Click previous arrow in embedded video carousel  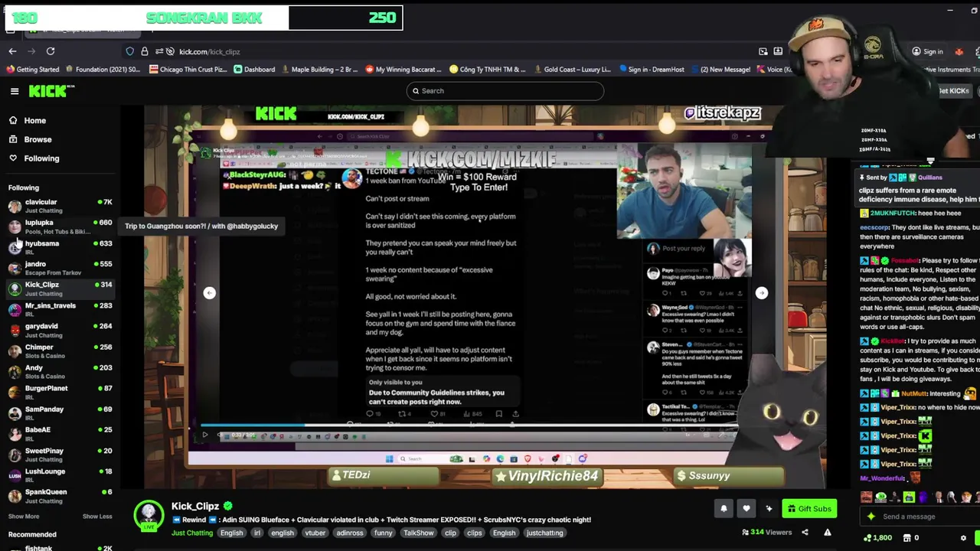(x=209, y=293)
